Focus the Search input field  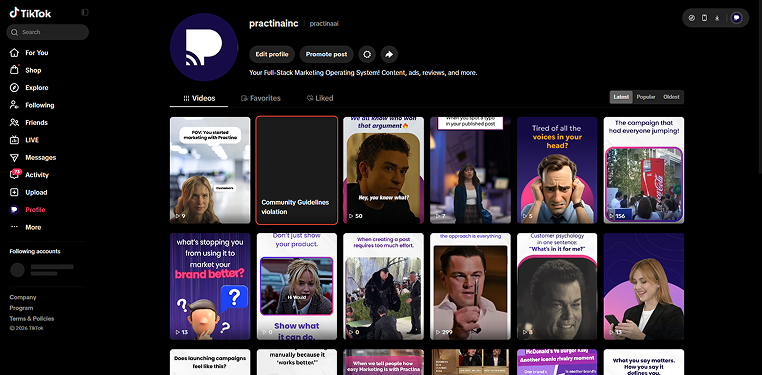coord(48,32)
